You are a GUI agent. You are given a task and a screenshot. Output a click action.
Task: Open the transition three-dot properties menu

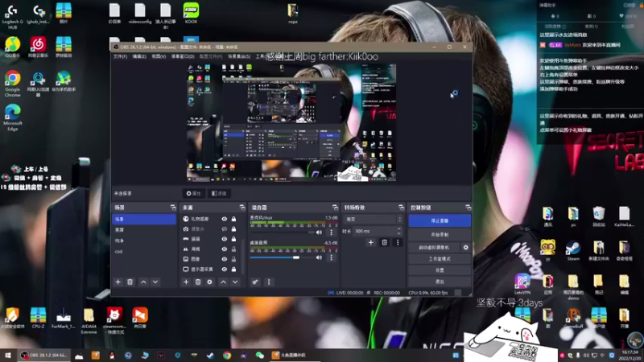point(397,243)
